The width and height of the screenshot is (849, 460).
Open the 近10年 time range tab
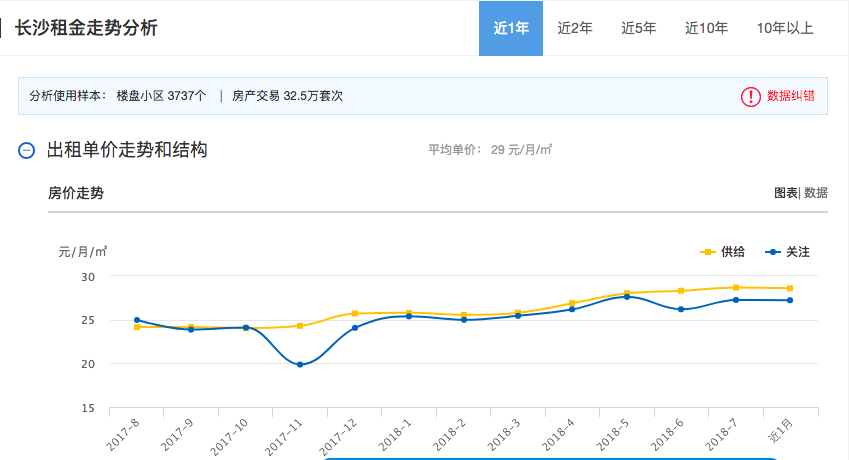pyautogui.click(x=706, y=28)
